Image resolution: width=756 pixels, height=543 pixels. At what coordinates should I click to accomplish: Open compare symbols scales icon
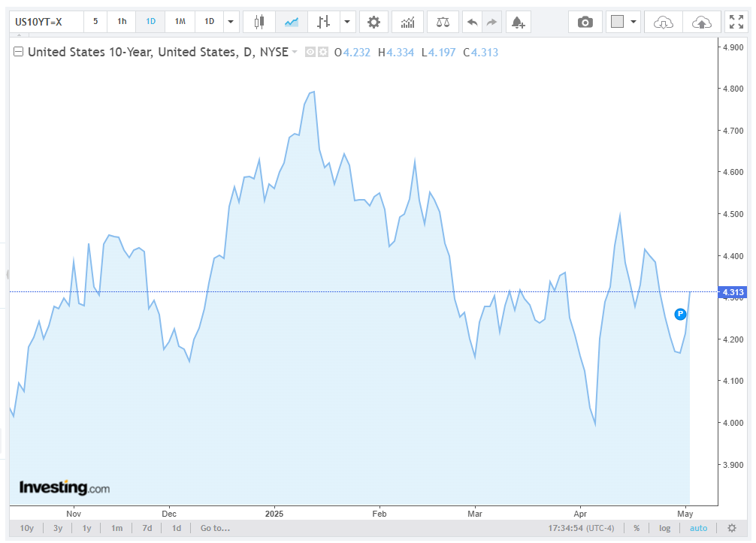443,23
